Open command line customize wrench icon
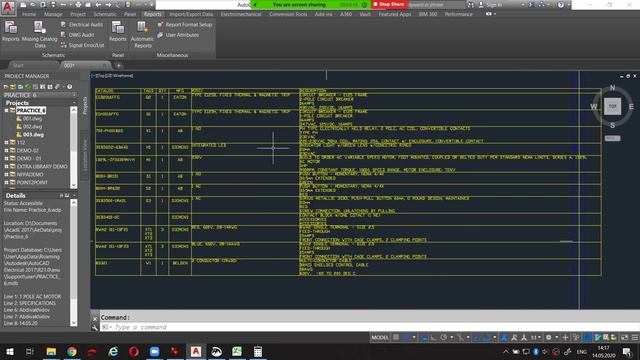This screenshot has width=640, height=360. click(x=95, y=327)
